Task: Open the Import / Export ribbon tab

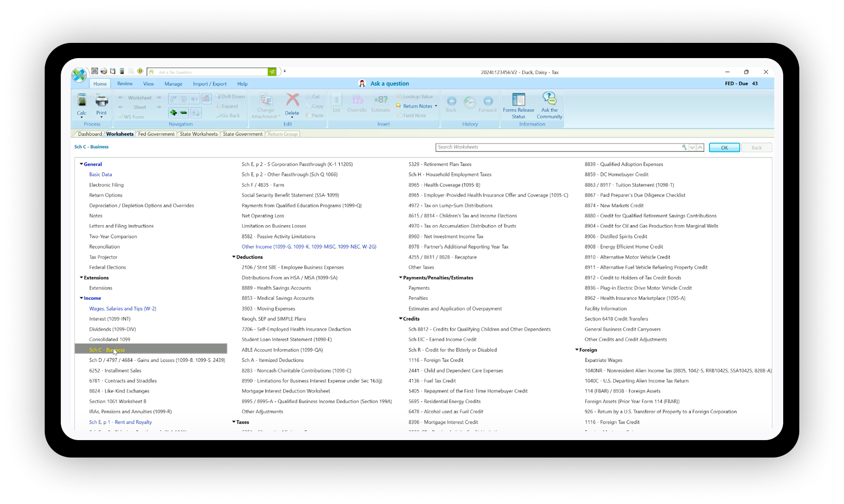Action: coord(210,84)
